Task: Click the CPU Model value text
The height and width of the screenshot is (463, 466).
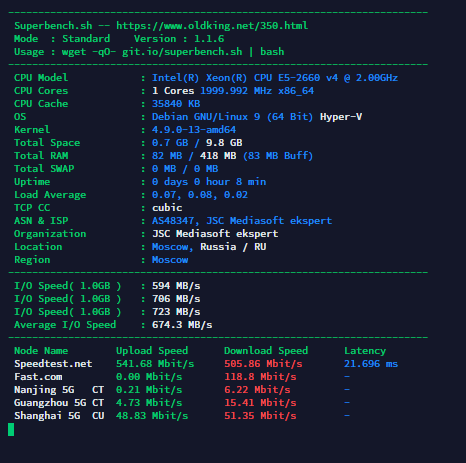Action: click(x=275, y=78)
